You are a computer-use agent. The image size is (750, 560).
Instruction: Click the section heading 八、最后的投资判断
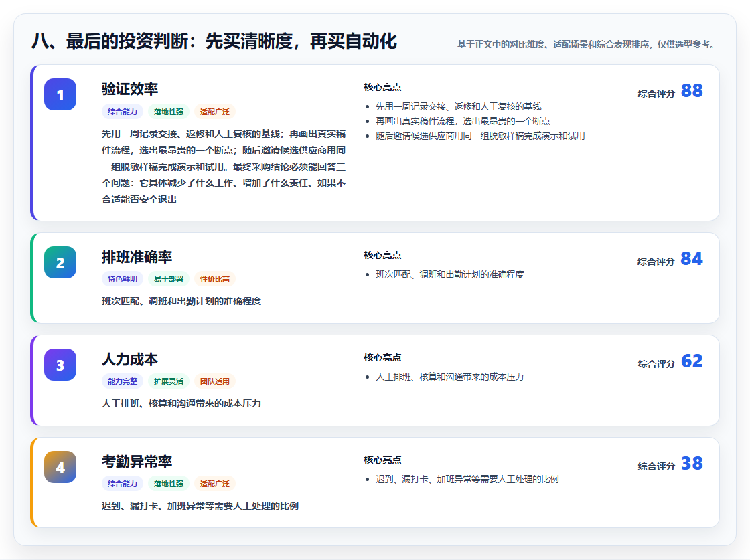pos(214,41)
